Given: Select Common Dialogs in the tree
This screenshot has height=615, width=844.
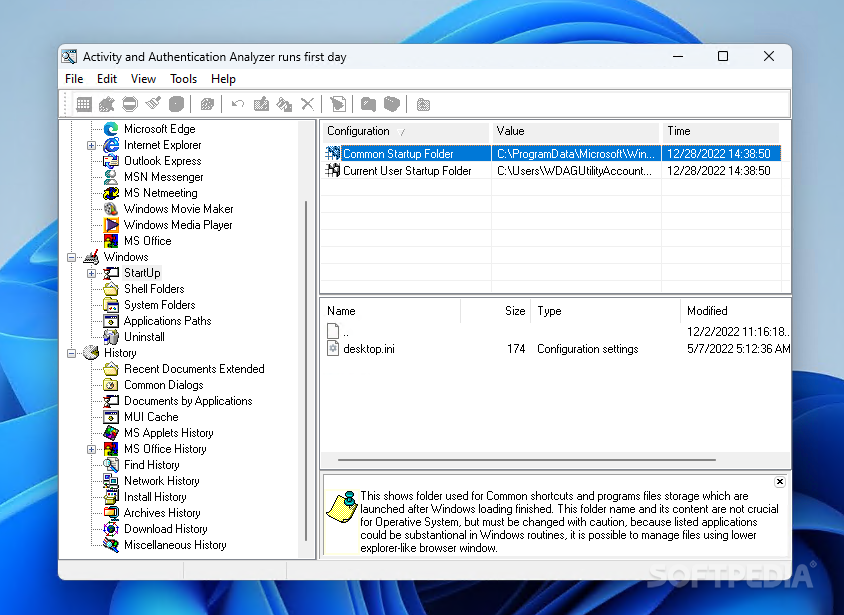Looking at the screenshot, I should pyautogui.click(x=164, y=385).
